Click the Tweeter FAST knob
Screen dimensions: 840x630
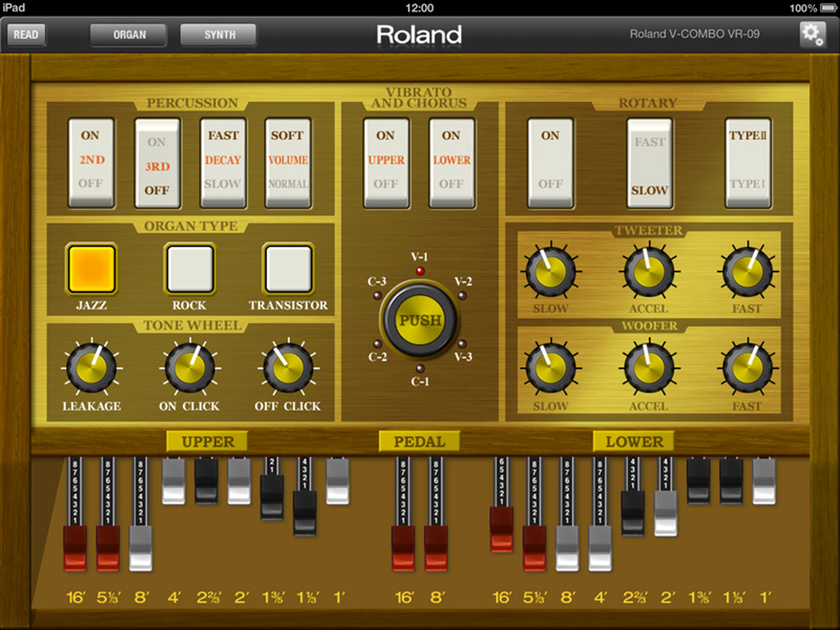click(747, 271)
